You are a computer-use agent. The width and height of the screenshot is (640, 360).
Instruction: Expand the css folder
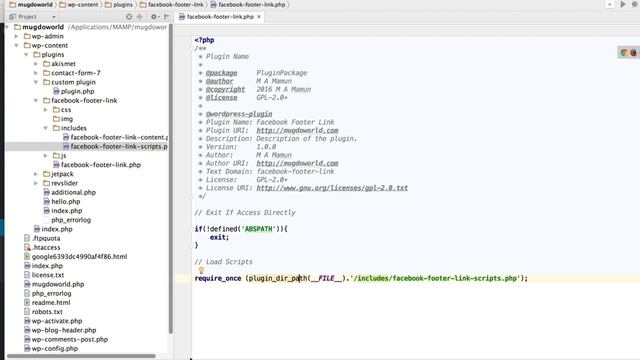click(46, 110)
